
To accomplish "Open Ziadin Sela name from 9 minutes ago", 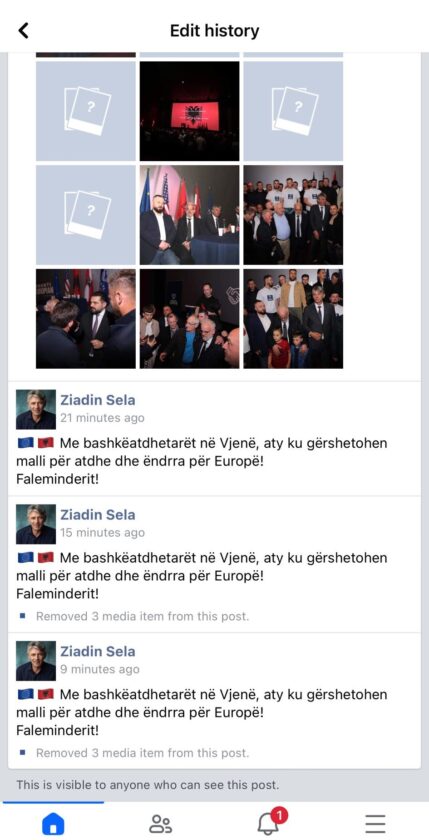I will coord(97,651).
